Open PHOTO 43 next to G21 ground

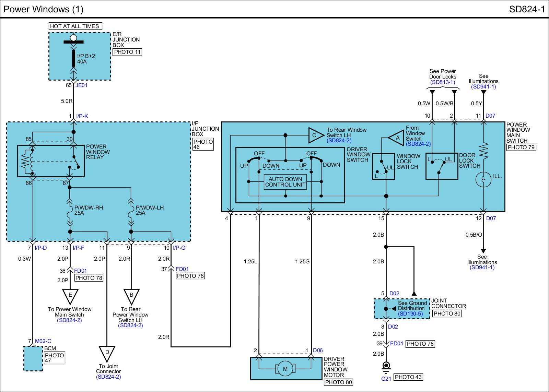point(408,377)
